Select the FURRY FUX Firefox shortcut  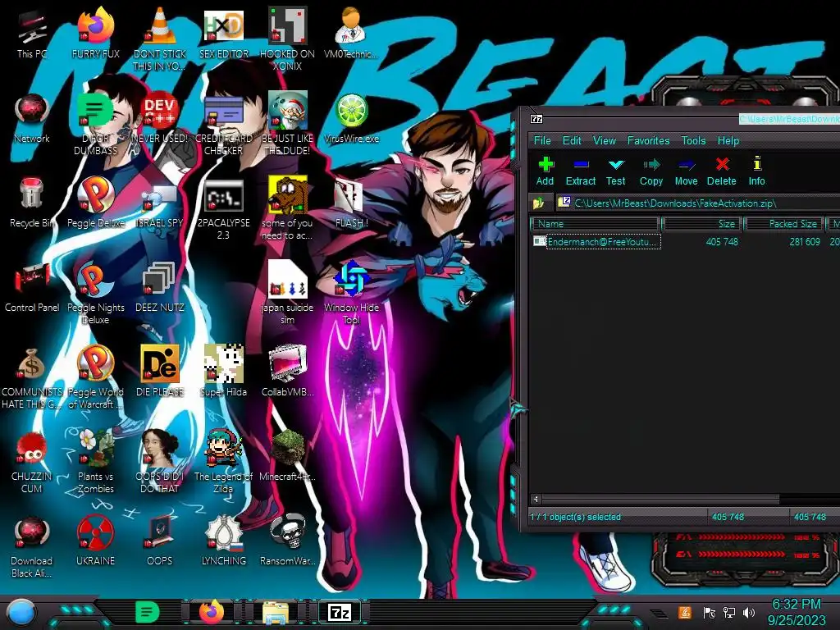[x=96, y=33]
